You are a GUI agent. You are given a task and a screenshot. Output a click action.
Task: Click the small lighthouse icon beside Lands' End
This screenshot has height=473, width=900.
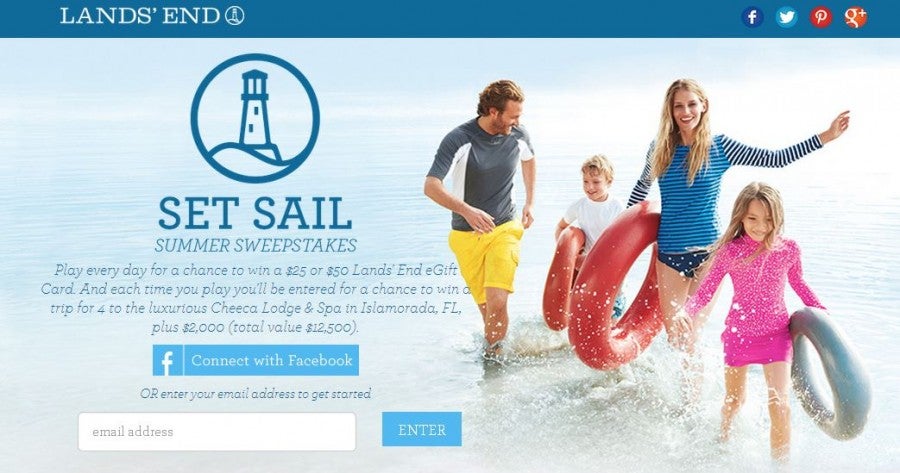point(234,15)
